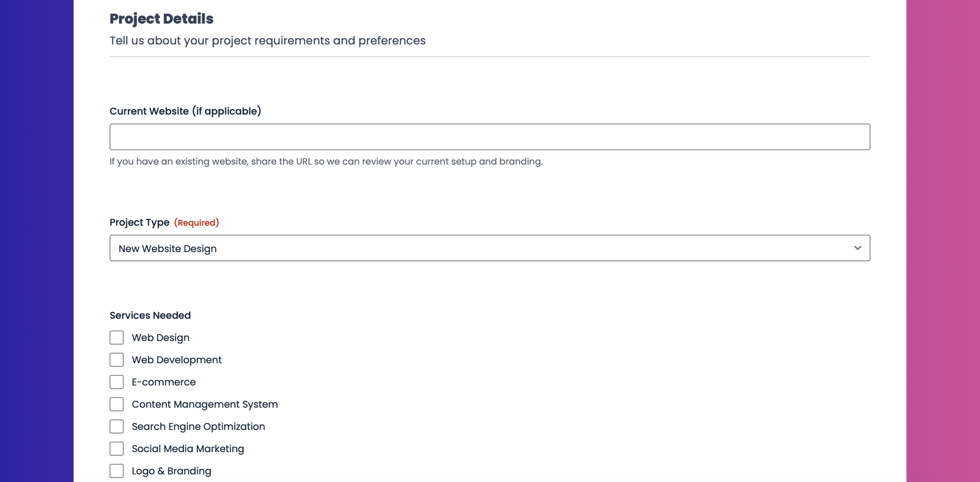Check the Web Design checkbox
The image size is (980, 482).
(116, 338)
